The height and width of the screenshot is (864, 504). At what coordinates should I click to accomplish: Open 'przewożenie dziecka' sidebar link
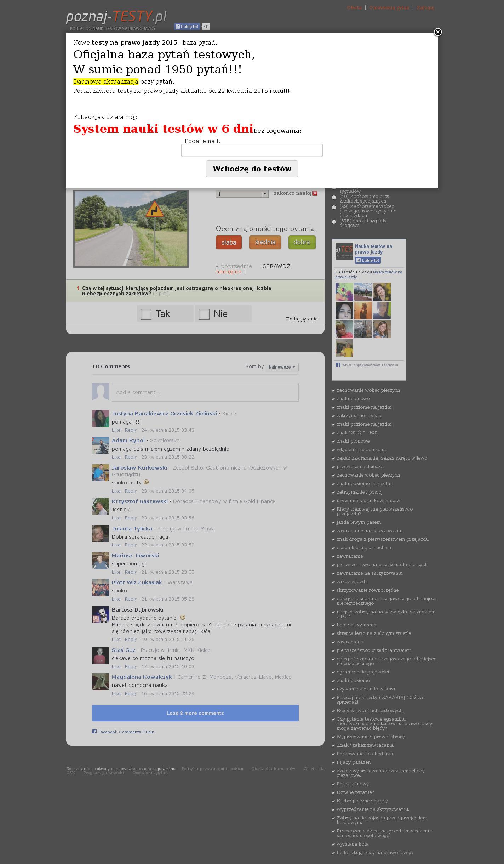pyautogui.click(x=360, y=467)
